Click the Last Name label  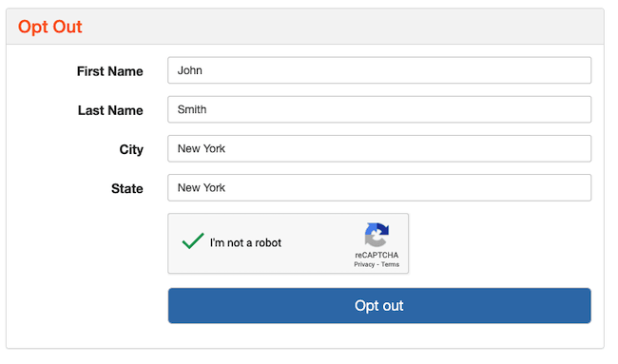(x=110, y=110)
